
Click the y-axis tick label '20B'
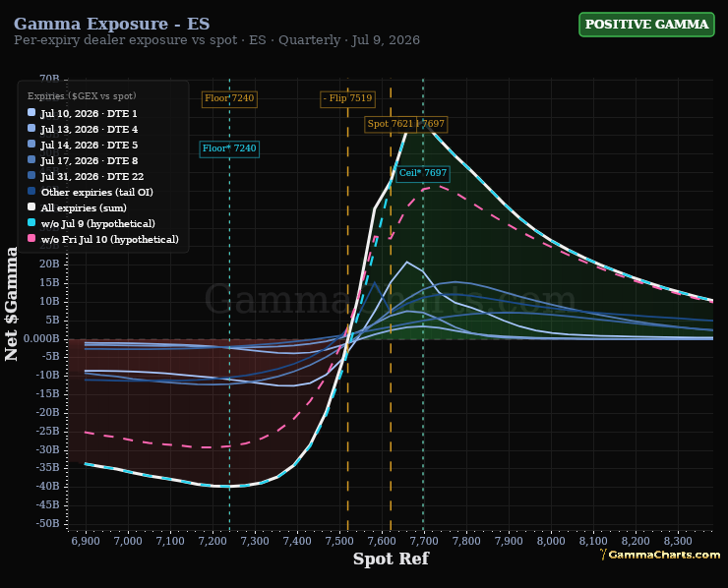pyautogui.click(x=49, y=265)
